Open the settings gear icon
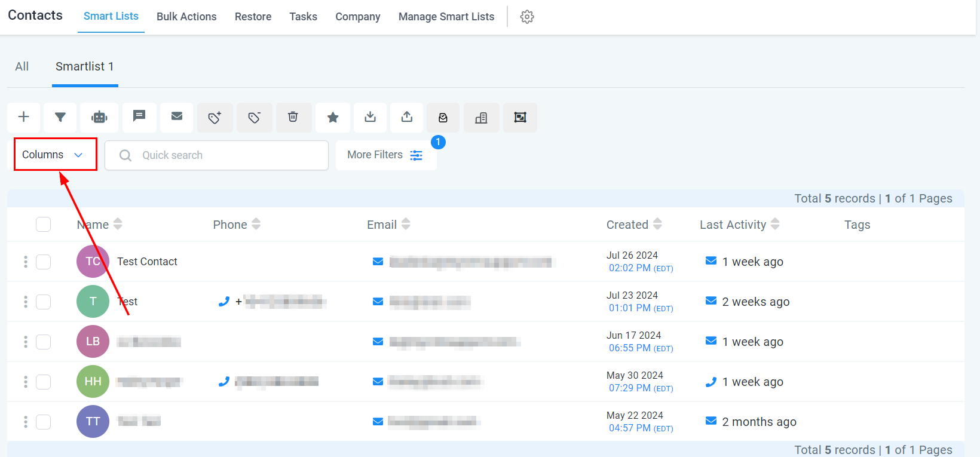The image size is (980, 457). click(527, 17)
